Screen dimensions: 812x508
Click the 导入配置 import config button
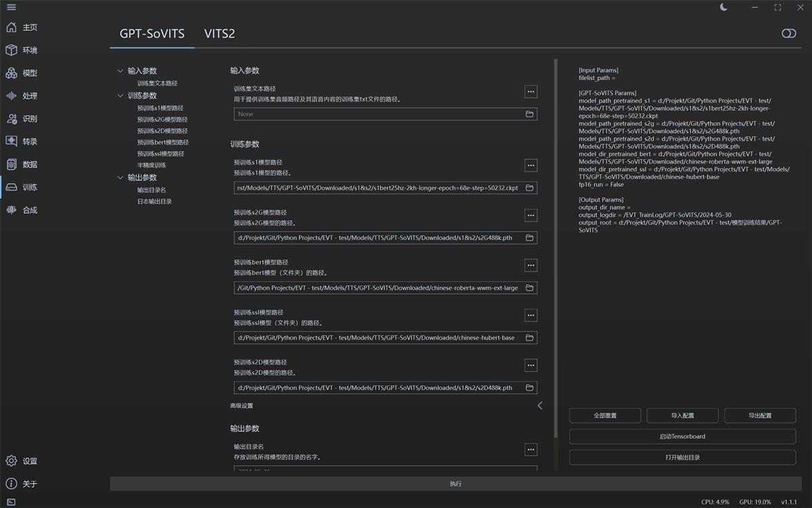click(x=682, y=415)
